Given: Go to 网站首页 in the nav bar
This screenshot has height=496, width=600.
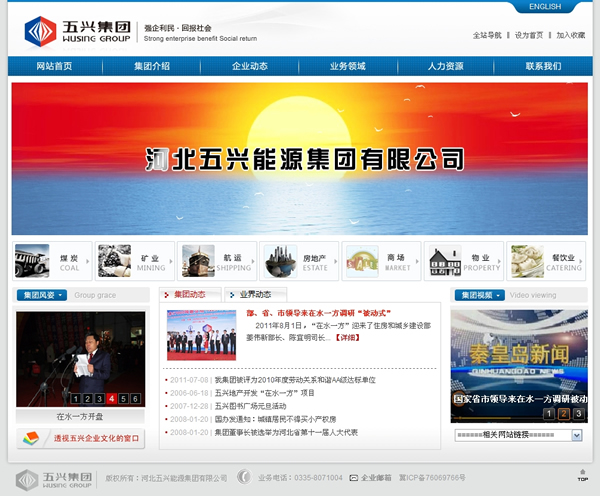Looking at the screenshot, I should [54, 66].
